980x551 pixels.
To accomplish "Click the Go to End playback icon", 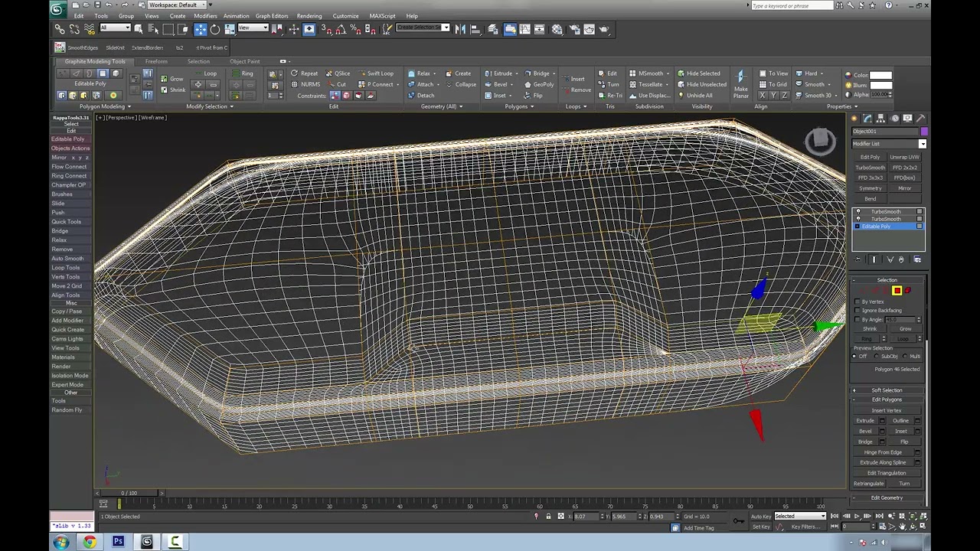I will tap(878, 517).
